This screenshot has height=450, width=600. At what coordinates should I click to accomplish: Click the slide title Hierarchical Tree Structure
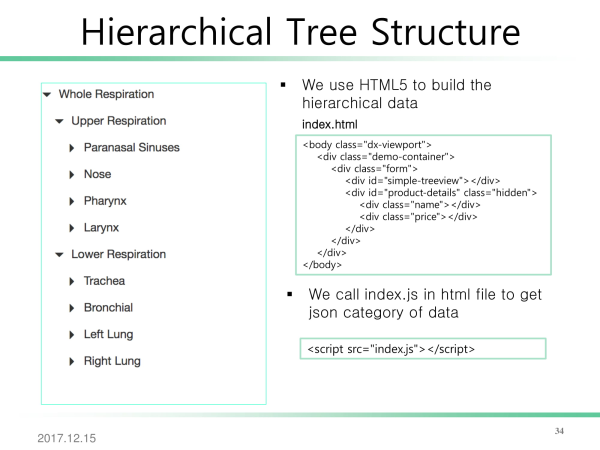(300, 32)
